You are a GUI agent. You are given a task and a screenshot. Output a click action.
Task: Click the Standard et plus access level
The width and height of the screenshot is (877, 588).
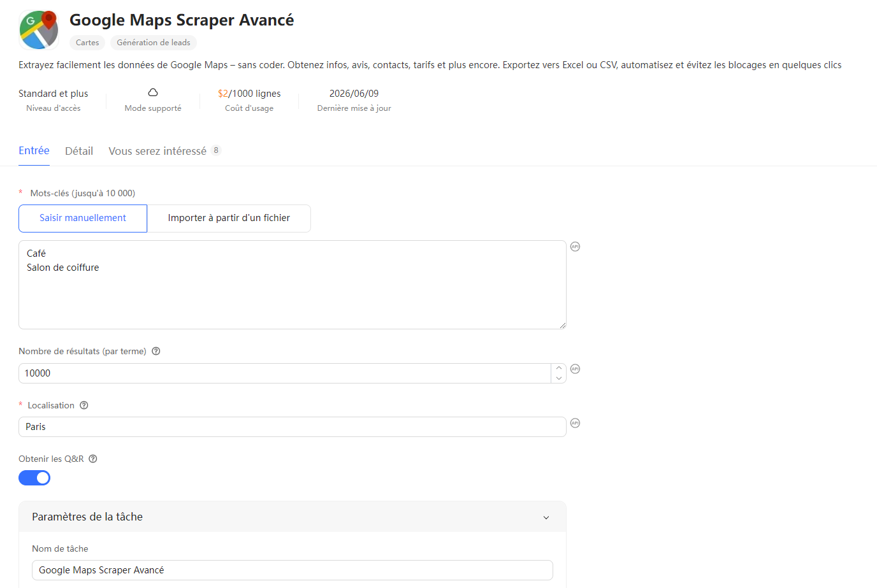pyautogui.click(x=54, y=94)
